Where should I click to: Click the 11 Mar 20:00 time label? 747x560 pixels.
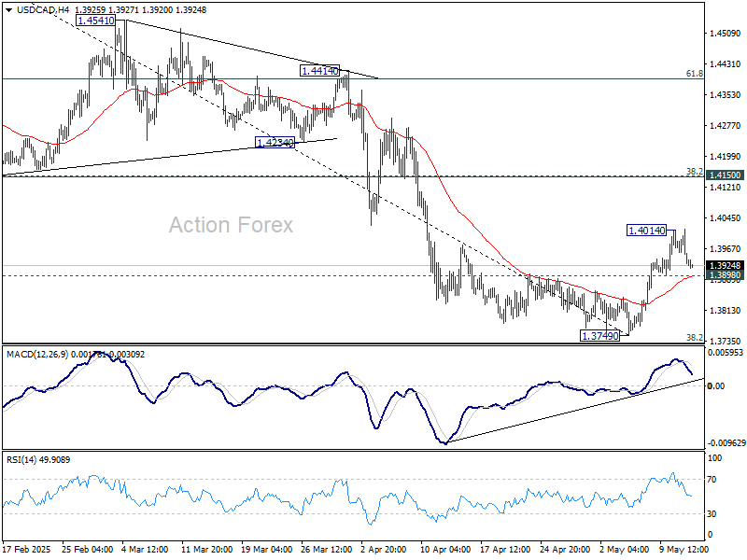[x=206, y=550]
